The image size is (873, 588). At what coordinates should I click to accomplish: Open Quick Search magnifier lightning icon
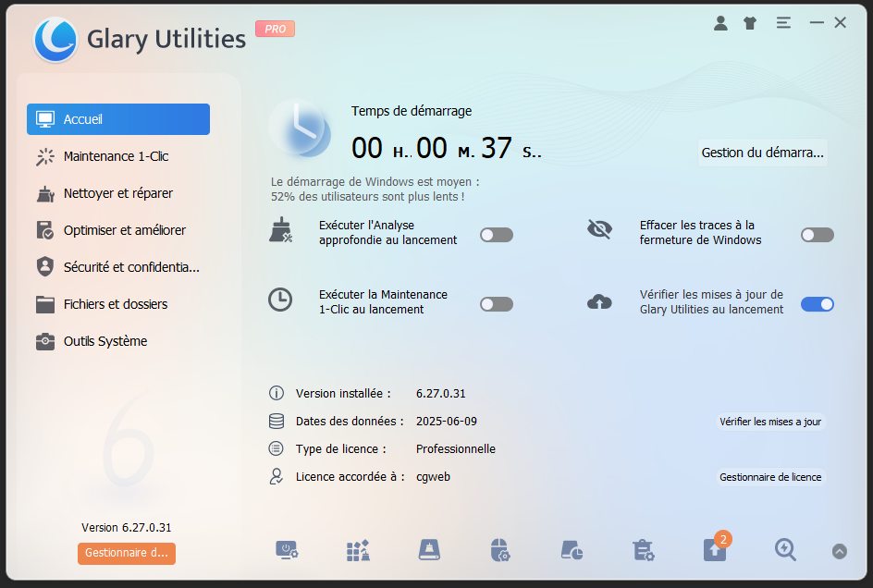[785, 550]
